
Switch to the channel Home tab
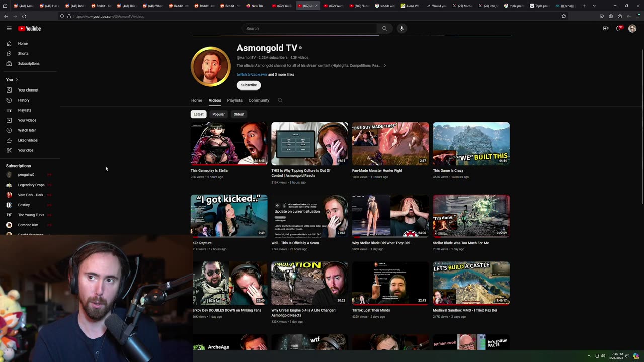197,100
